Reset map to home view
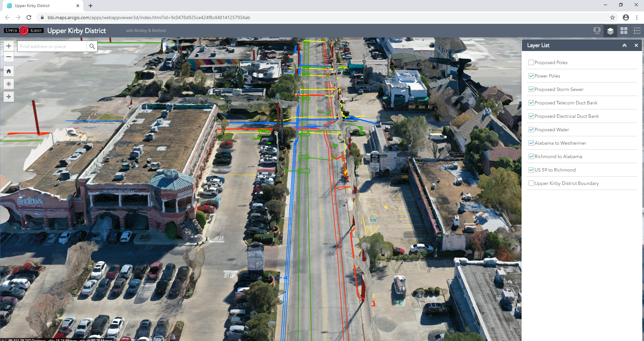The width and height of the screenshot is (644, 341). click(9, 71)
